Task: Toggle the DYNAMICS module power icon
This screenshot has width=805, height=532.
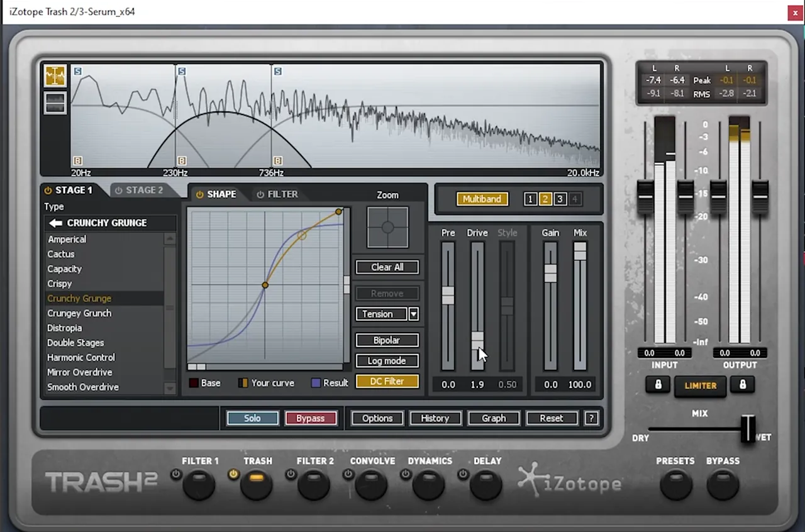Action: click(x=406, y=474)
